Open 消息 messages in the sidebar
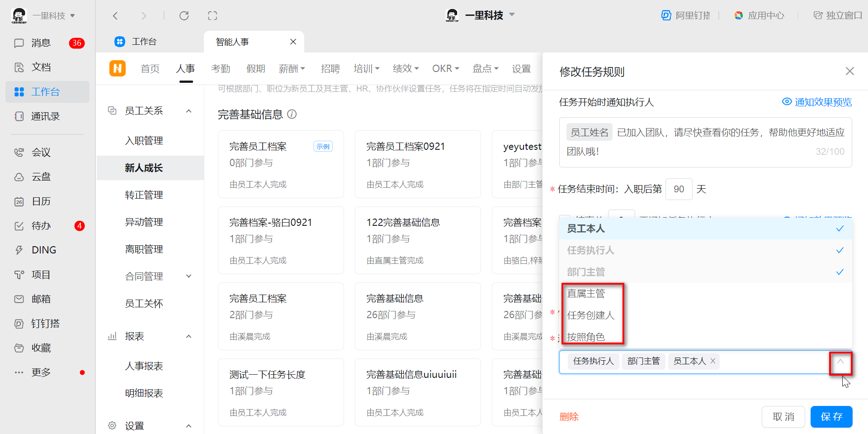 point(41,43)
